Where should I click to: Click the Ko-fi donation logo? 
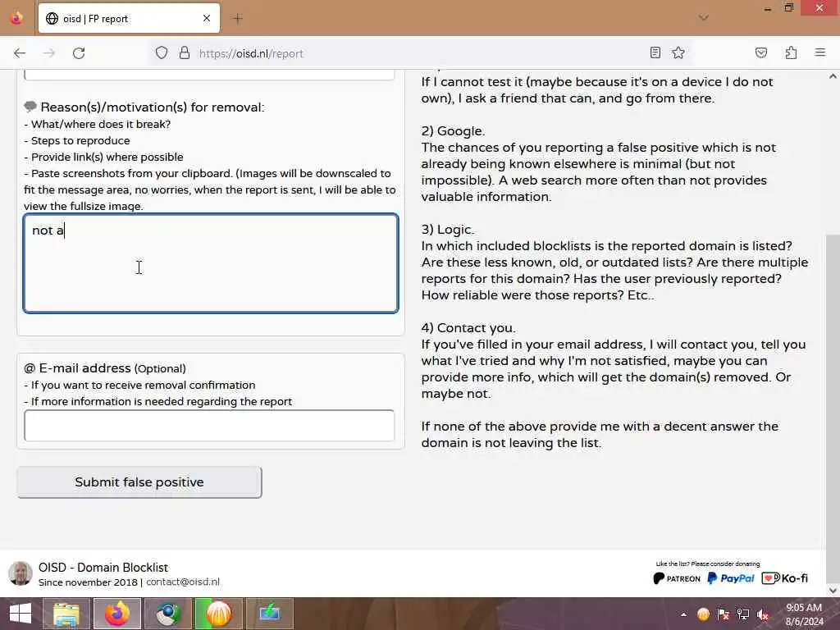(x=784, y=578)
